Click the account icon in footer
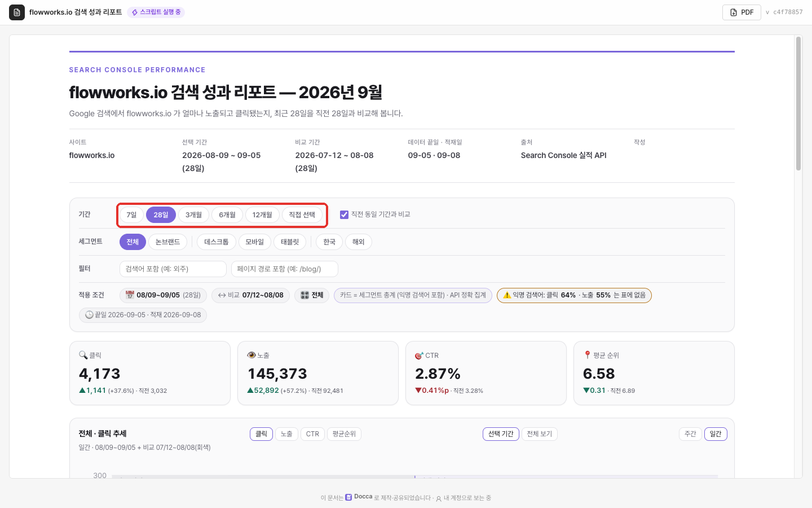 pos(439,498)
